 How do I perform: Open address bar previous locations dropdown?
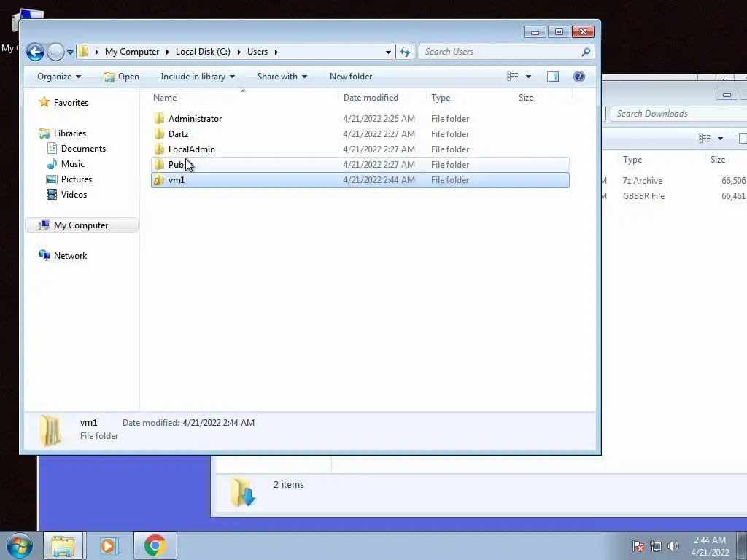pyautogui.click(x=388, y=52)
